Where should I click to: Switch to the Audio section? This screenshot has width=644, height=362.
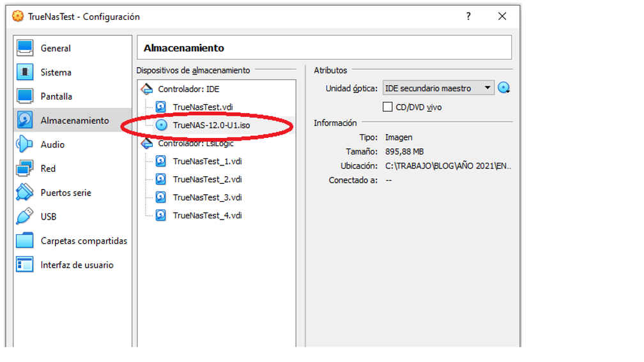[x=52, y=144]
